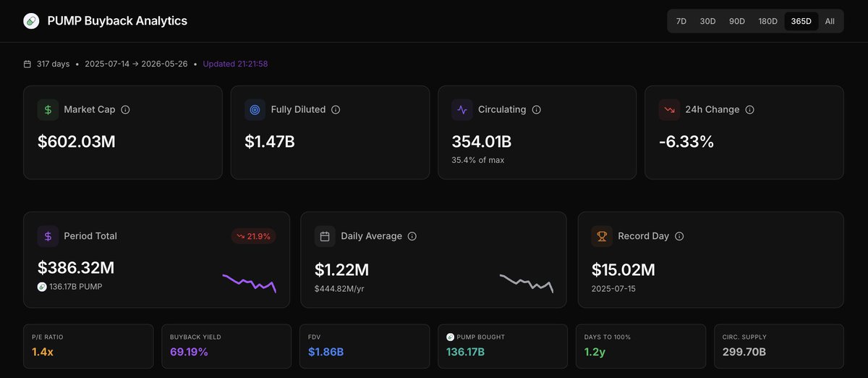Viewport: 868px width, 378px height.
Task: Click the Circ. Supply 299.70B stat
Action: (x=779, y=346)
